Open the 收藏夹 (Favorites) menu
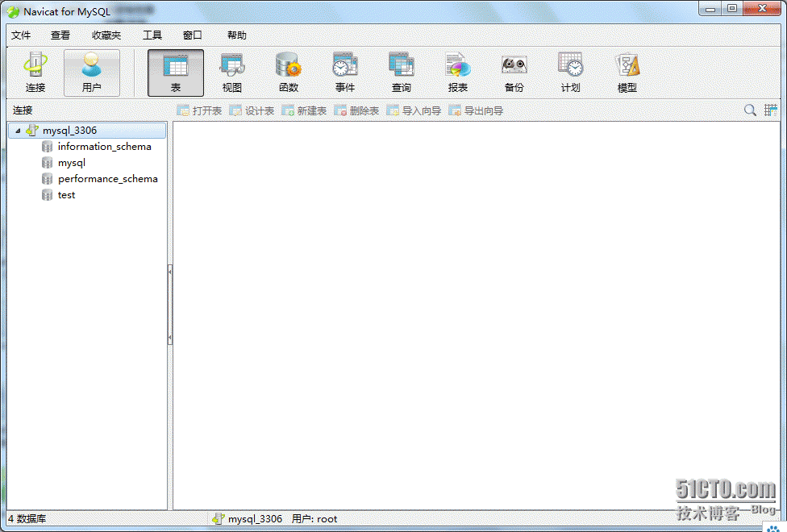Viewport: 787px width, 532px height. 106,35
